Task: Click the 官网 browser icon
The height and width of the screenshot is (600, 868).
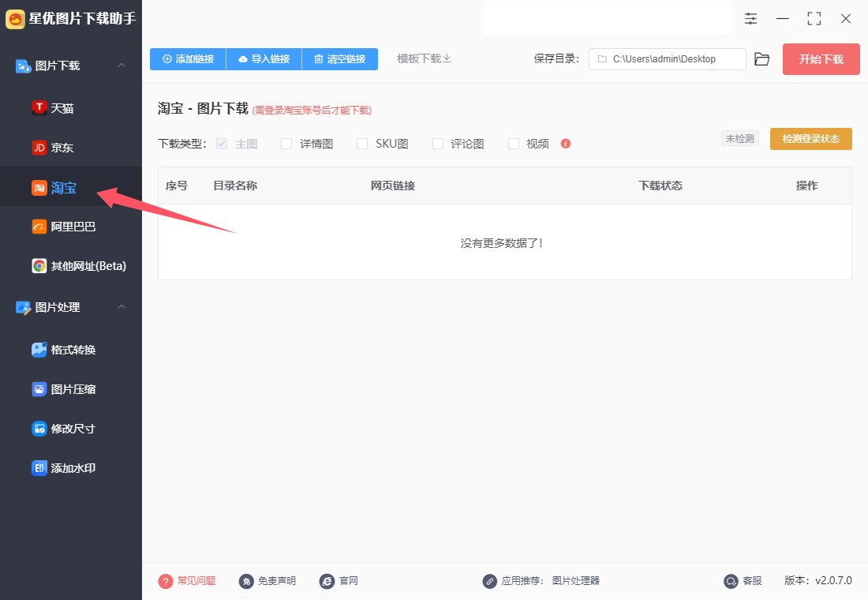Action: tap(327, 581)
